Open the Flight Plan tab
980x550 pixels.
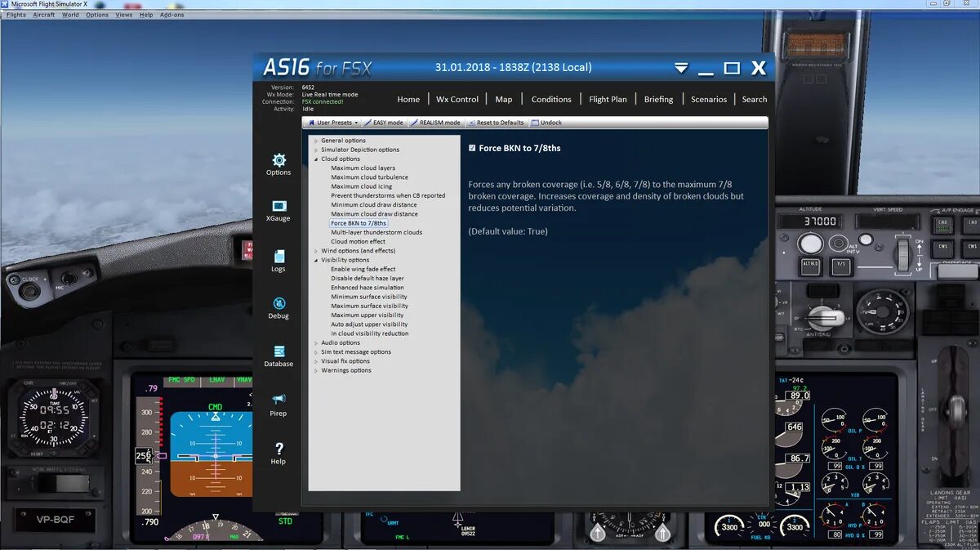pos(608,100)
